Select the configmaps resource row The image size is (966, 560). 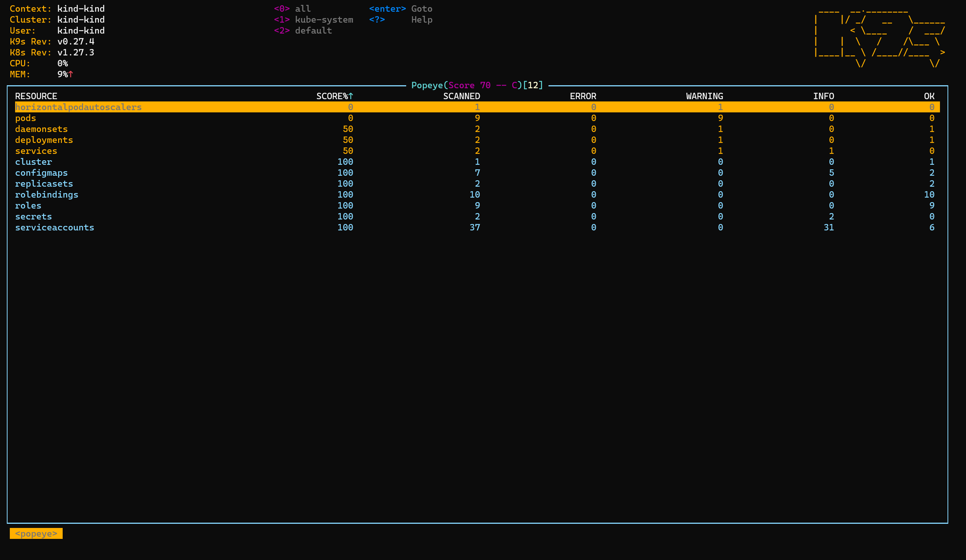pos(42,173)
